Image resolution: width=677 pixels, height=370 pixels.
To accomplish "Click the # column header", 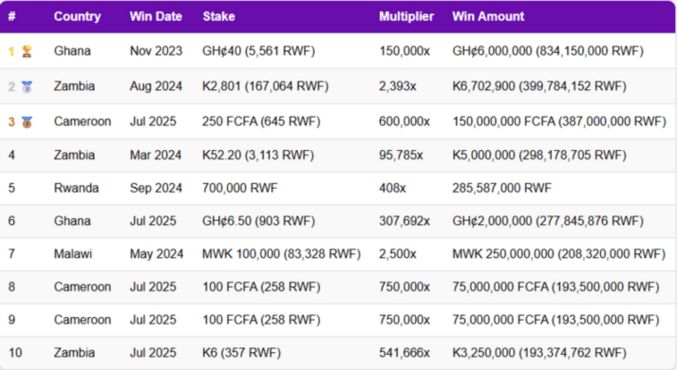I will tap(12, 16).
